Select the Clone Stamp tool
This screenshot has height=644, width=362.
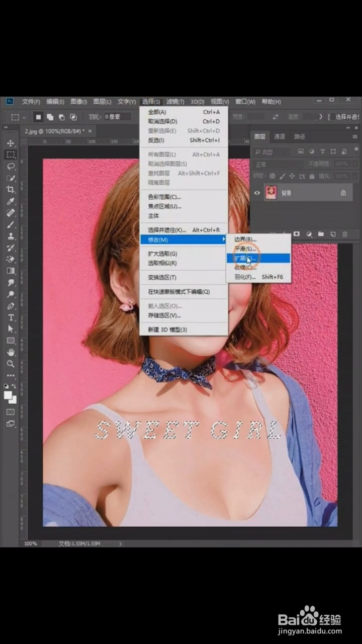pyautogui.click(x=11, y=236)
